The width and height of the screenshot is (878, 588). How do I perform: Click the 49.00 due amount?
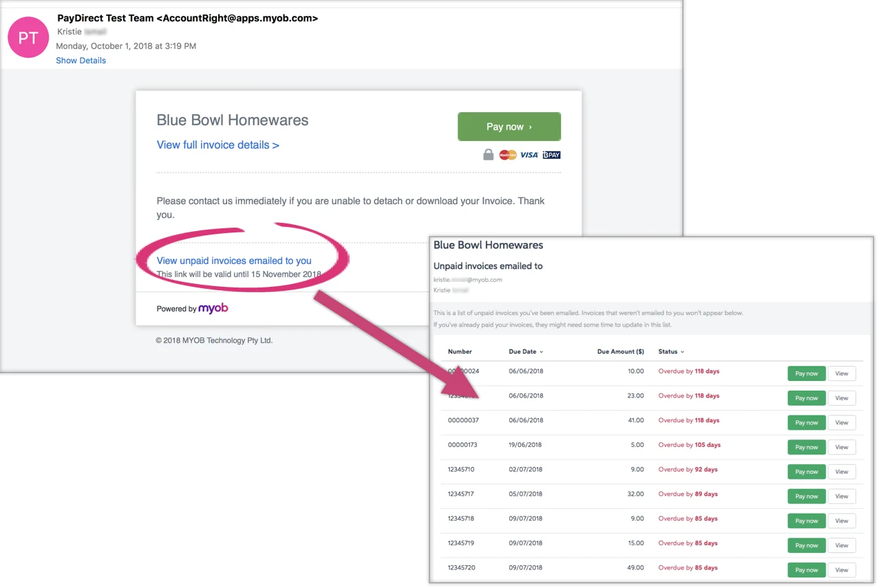click(x=636, y=568)
